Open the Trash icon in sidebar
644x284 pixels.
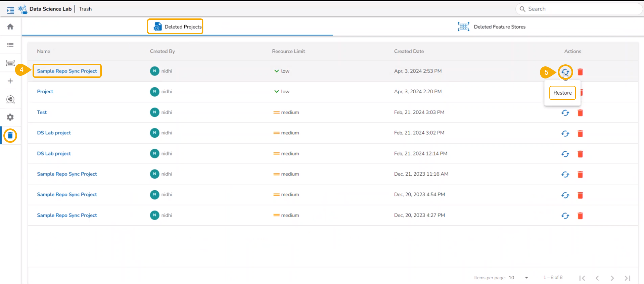pos(10,135)
